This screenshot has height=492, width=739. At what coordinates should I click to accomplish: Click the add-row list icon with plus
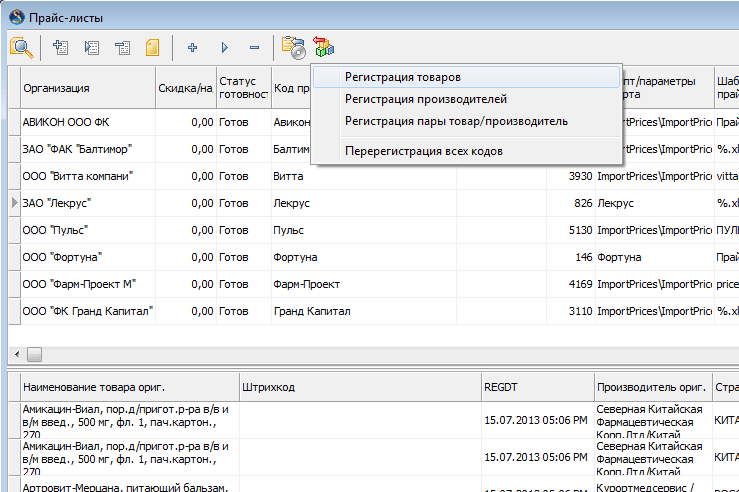[x=60, y=48]
